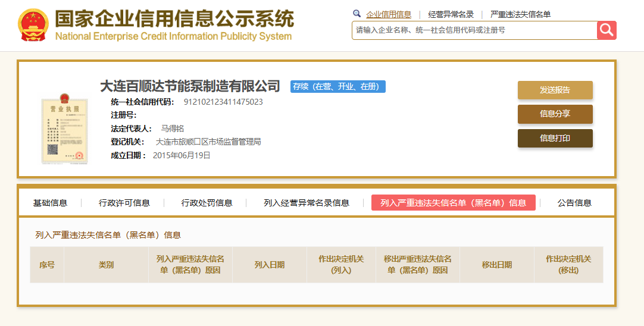Screen dimensions: 644x326
Task: Click the 类别 column header
Action: pyautogui.click(x=106, y=265)
